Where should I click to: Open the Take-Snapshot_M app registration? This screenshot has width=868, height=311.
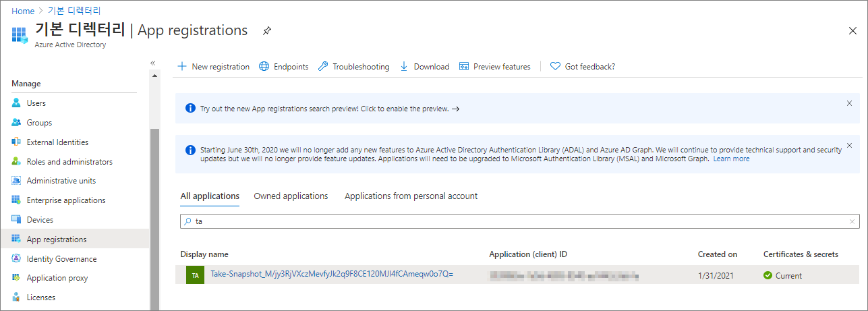point(332,274)
